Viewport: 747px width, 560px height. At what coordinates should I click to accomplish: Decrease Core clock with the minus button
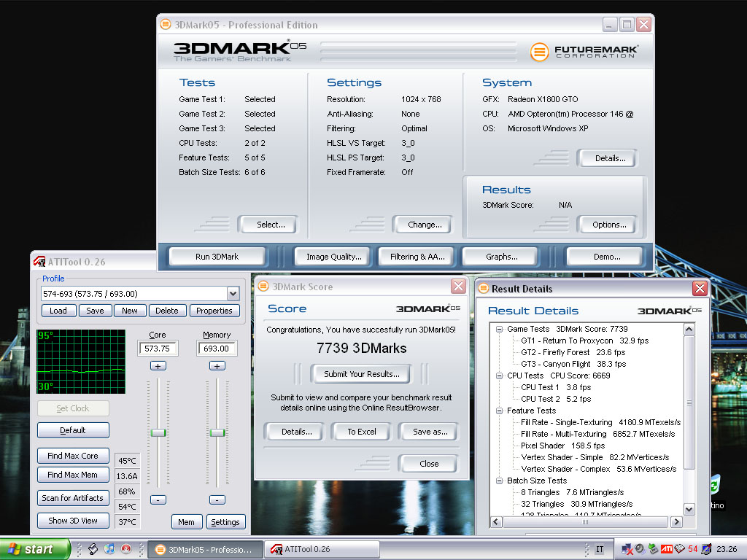[158, 499]
